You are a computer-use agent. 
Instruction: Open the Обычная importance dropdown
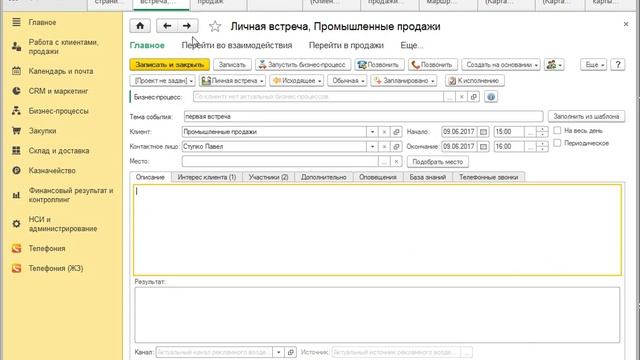[347, 81]
